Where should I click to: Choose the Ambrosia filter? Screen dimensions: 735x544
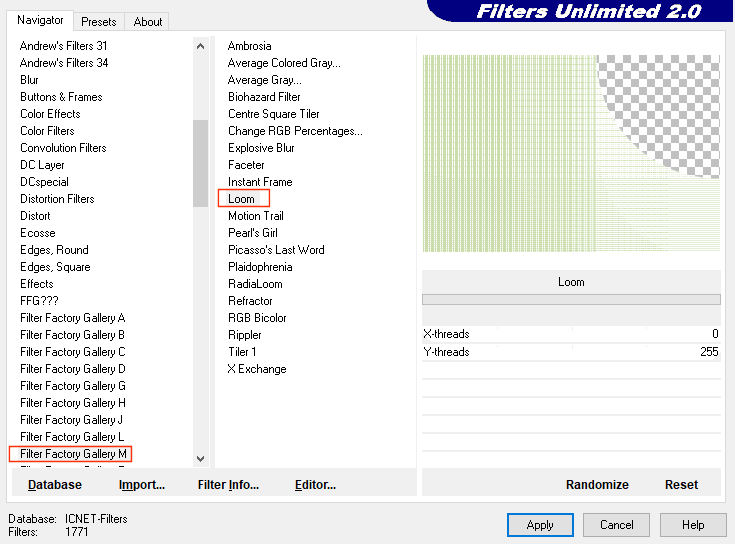point(249,46)
